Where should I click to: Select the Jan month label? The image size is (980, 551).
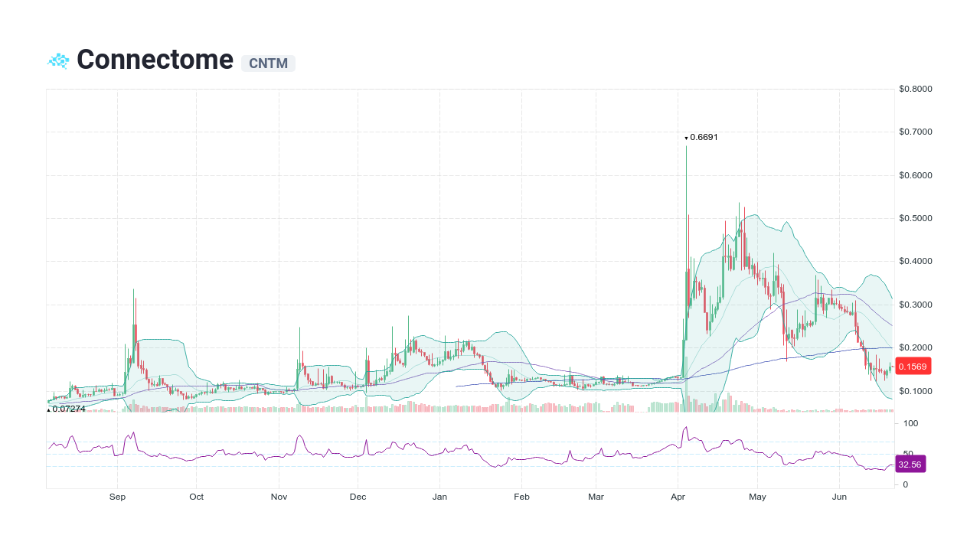(439, 497)
